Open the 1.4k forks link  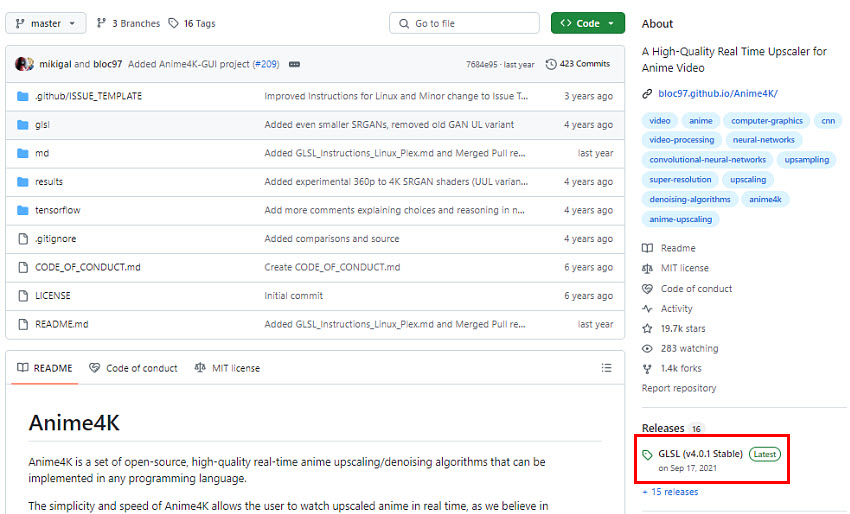pos(681,369)
